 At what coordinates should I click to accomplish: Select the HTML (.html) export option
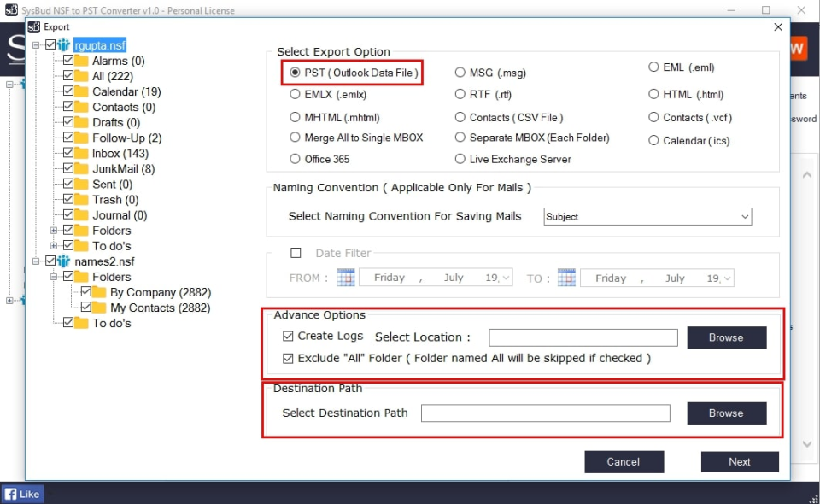coord(653,94)
